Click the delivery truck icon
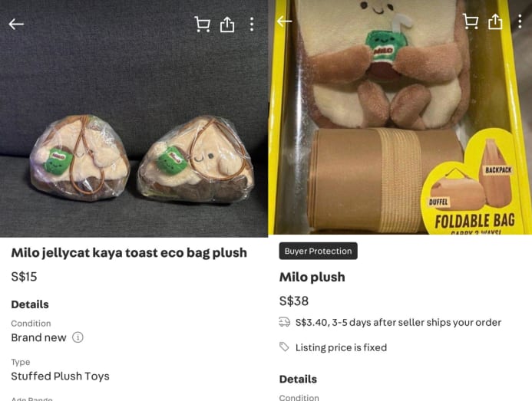 [284, 322]
